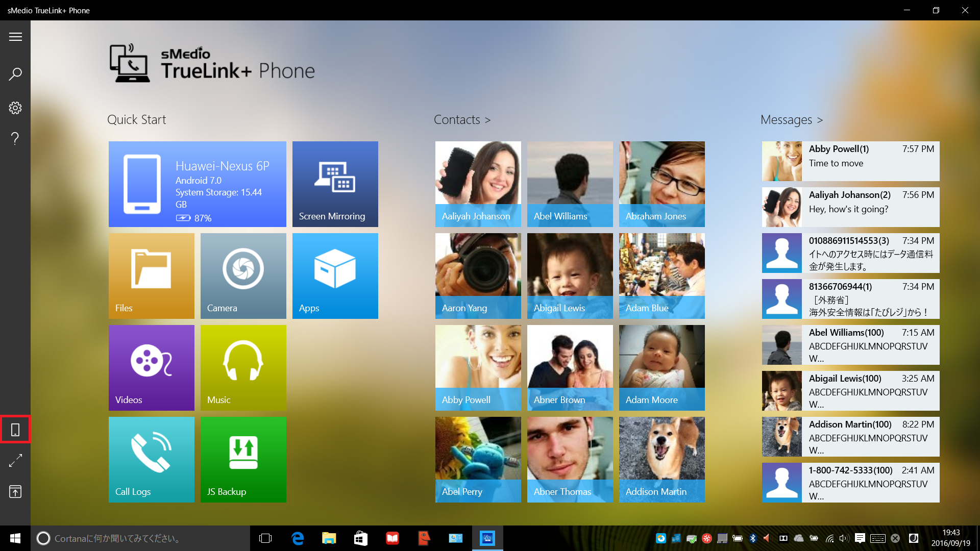Click the volume speaker tray icon
Viewport: 980px width, 551px height.
tap(844, 538)
